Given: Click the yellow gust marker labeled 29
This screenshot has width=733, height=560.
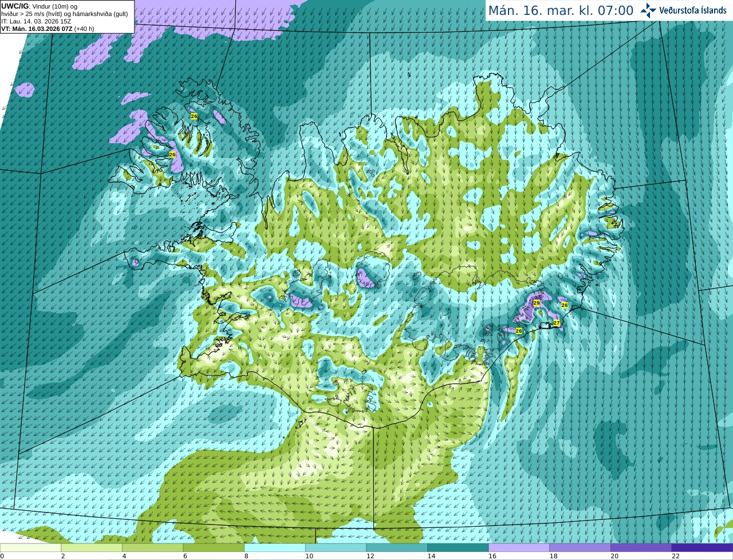Looking at the screenshot, I should coord(537,303).
